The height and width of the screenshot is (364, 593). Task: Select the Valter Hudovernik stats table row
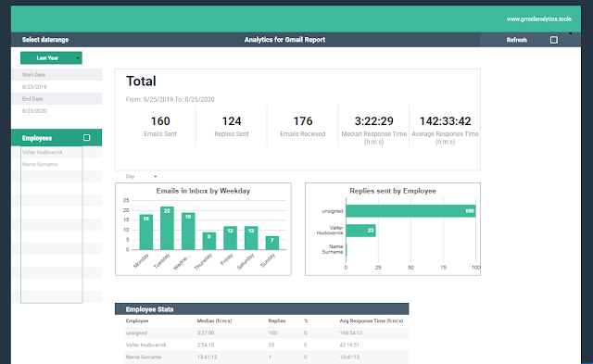pyautogui.click(x=267, y=345)
